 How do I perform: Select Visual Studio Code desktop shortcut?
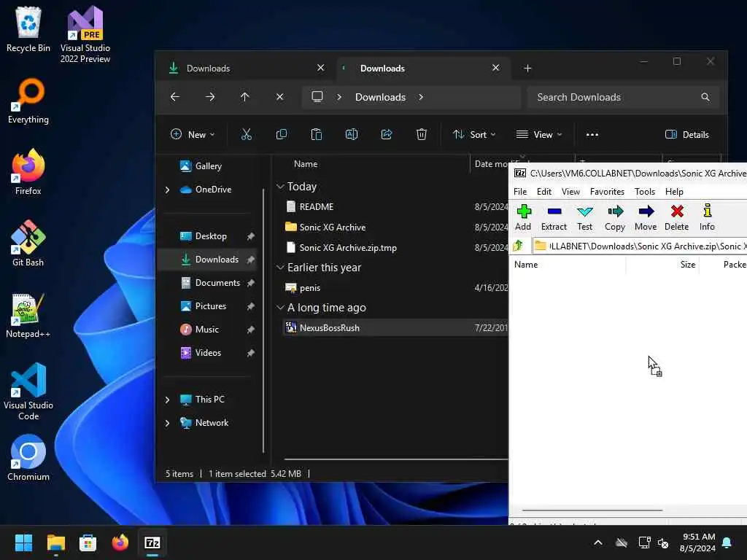[28, 392]
